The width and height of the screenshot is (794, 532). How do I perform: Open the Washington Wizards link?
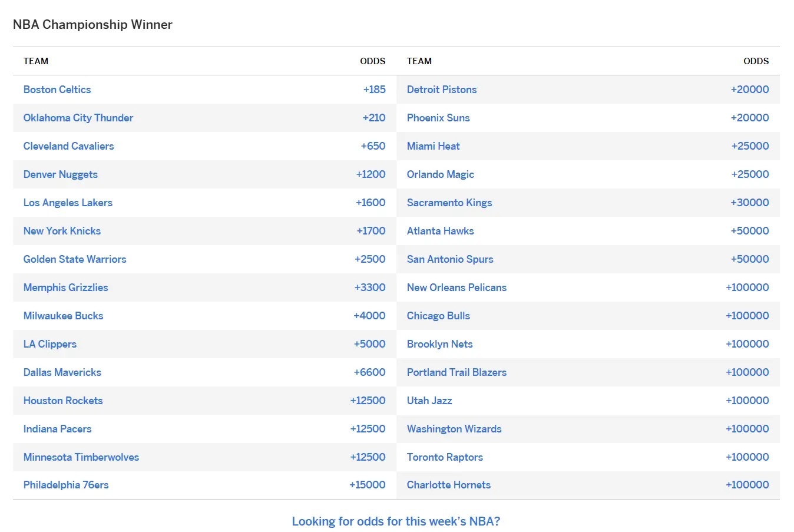click(454, 429)
